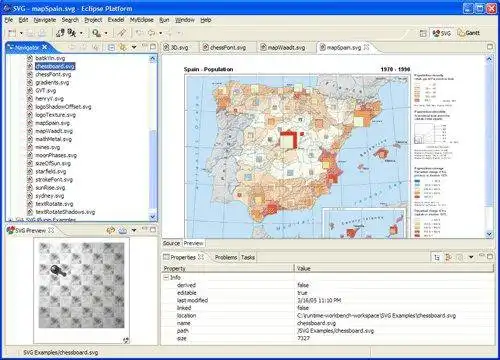Switch to the chessFont.svg editor tab

click(224, 48)
